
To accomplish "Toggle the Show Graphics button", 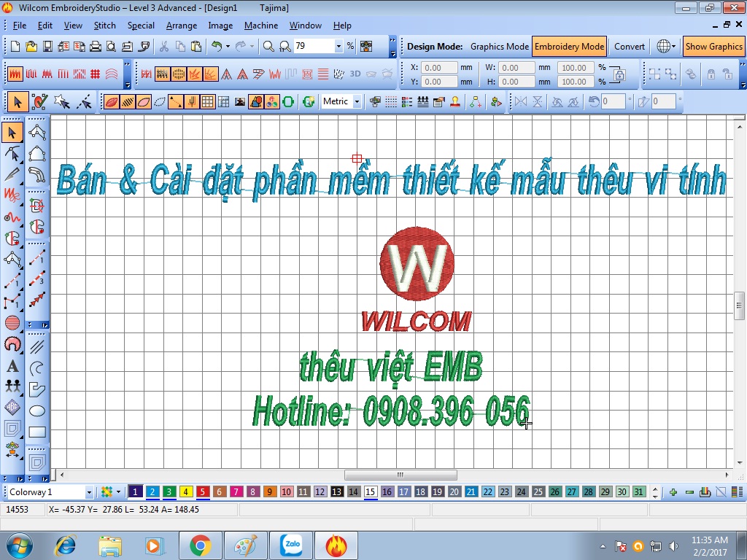I will (x=713, y=46).
